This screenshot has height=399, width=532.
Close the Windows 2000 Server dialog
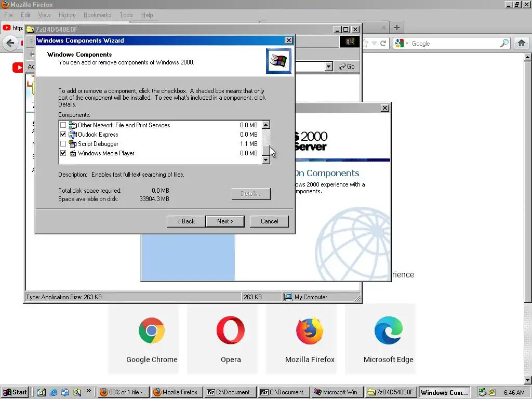pos(385,108)
